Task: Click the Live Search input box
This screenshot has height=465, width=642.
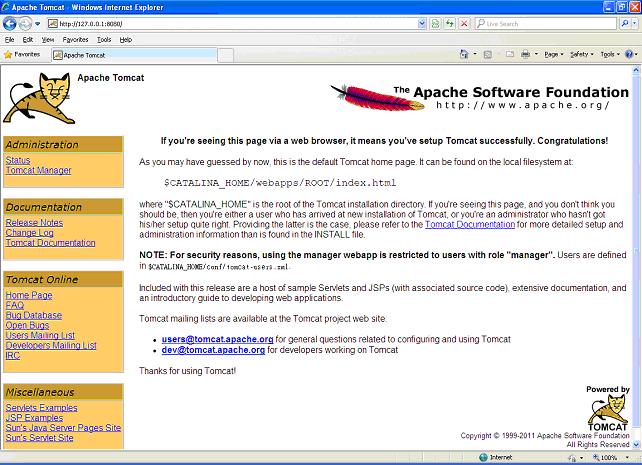Action: point(546,24)
